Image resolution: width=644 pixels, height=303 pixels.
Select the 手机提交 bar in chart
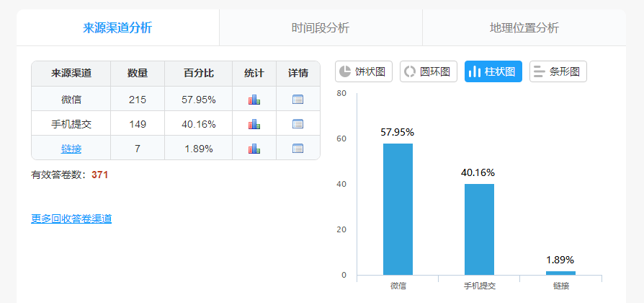[479, 229]
